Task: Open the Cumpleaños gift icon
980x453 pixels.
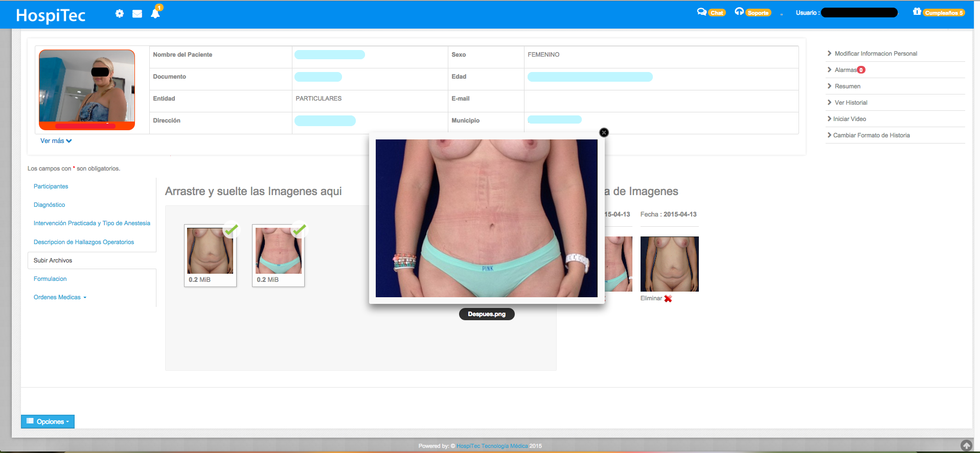Action: (x=917, y=12)
